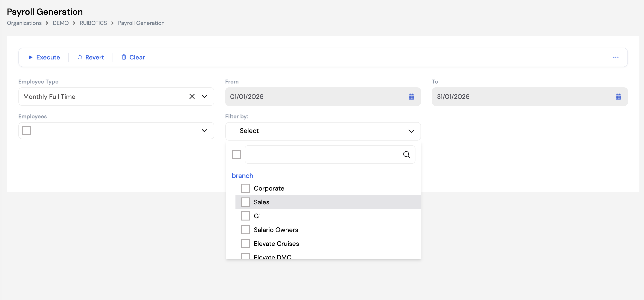Click the Revert button label
Image resolution: width=644 pixels, height=300 pixels.
(x=95, y=57)
